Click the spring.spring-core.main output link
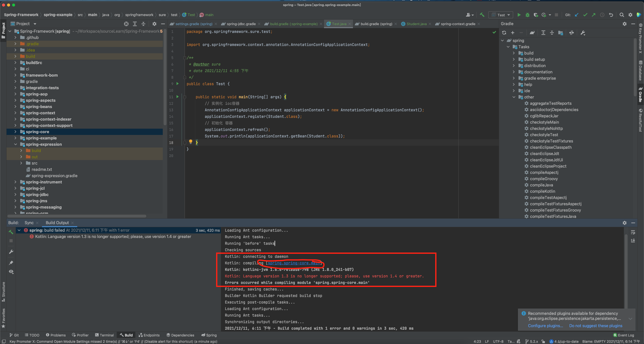This screenshot has width=644, height=344. [294, 263]
